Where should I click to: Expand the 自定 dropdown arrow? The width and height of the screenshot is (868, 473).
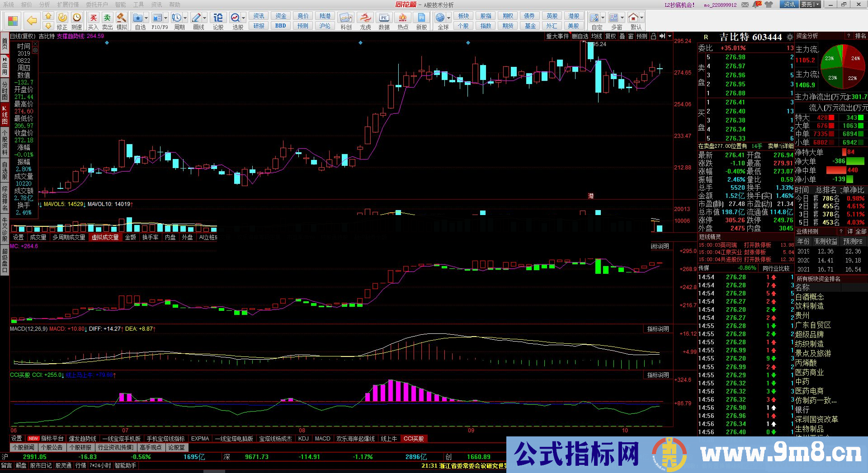[x=603, y=18]
